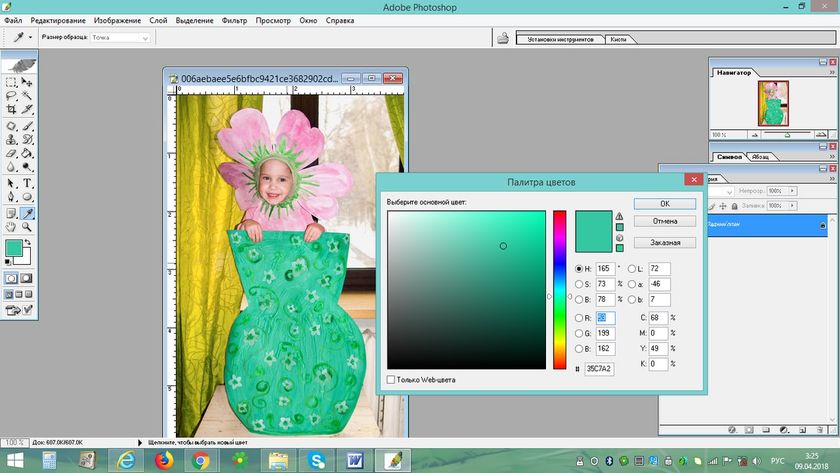
Task: Expand the Символ panel menu chevron
Action: [832, 156]
